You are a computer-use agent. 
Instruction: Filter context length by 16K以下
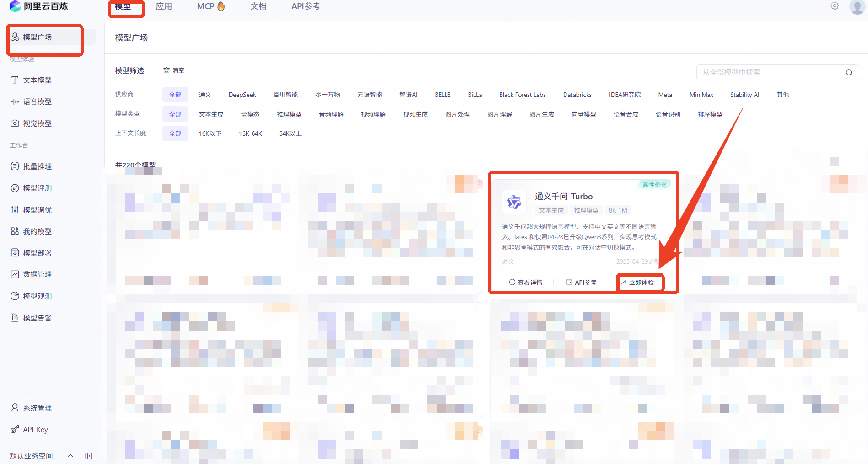tap(210, 133)
